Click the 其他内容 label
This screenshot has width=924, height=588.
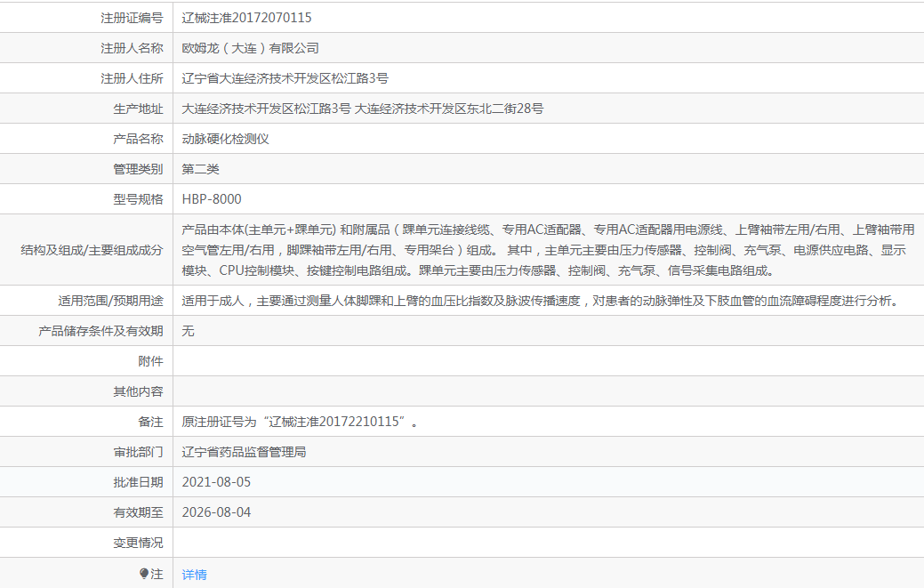click(x=138, y=391)
